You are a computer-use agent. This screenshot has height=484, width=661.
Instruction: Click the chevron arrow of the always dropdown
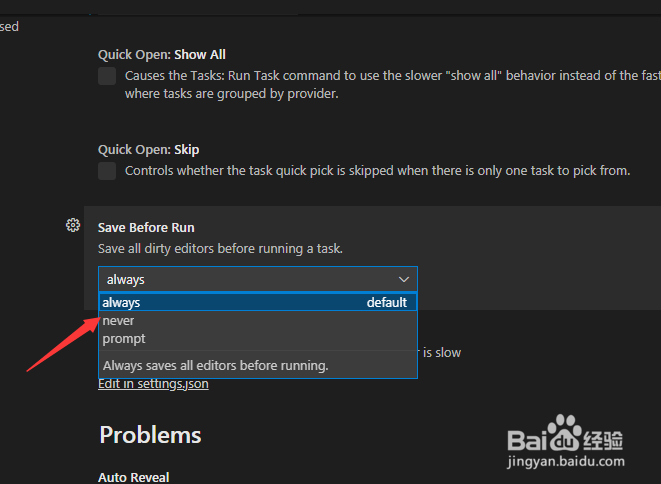(404, 280)
